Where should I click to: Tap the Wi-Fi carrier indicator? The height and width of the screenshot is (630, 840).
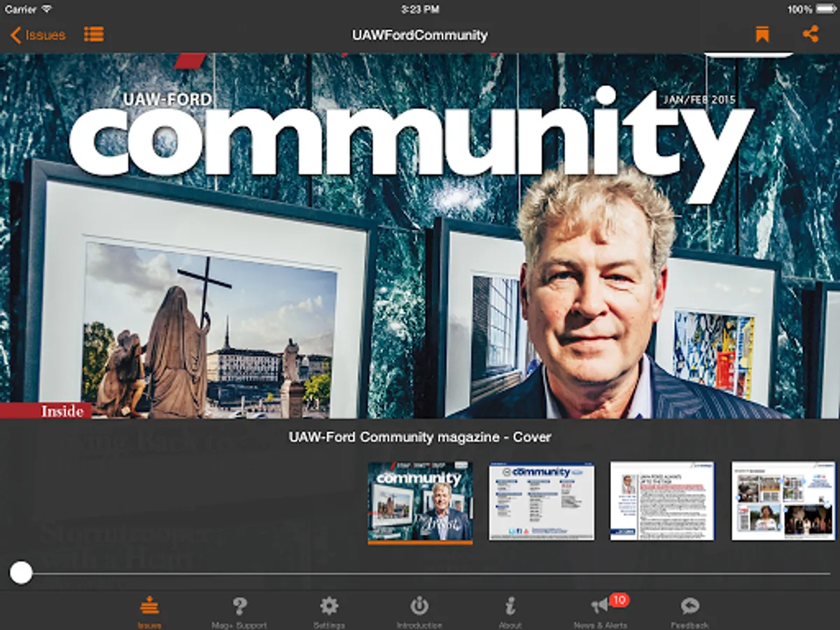point(28,9)
